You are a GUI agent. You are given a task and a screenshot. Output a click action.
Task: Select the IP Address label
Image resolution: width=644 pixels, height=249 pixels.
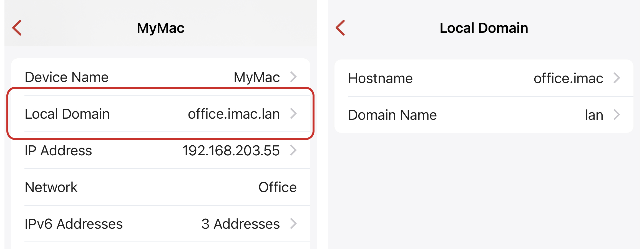(58, 151)
